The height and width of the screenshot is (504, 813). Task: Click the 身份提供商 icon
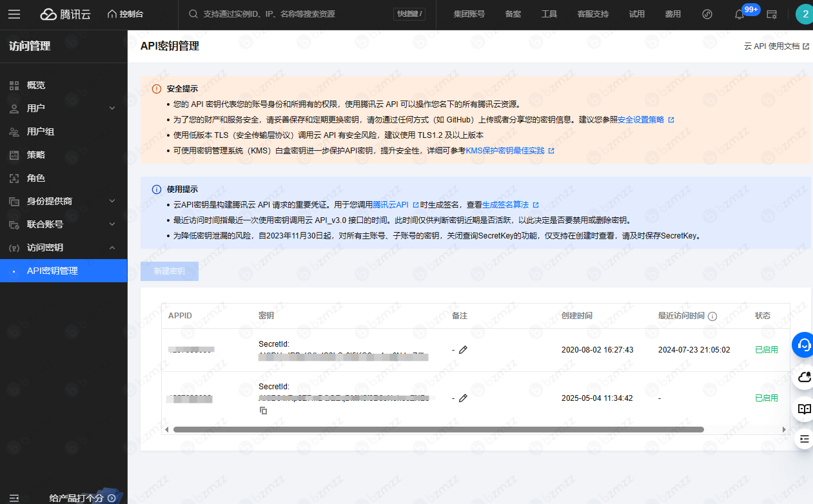[14, 201]
